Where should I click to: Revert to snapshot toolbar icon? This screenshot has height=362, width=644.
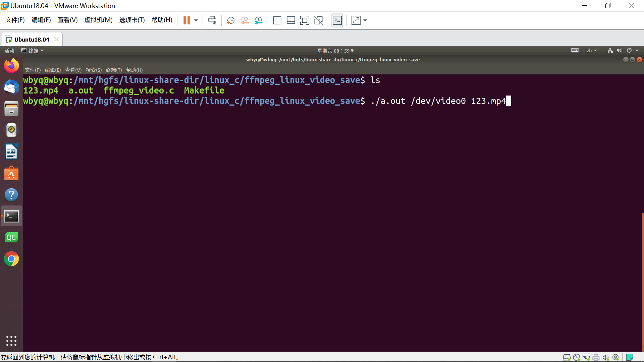[245, 20]
